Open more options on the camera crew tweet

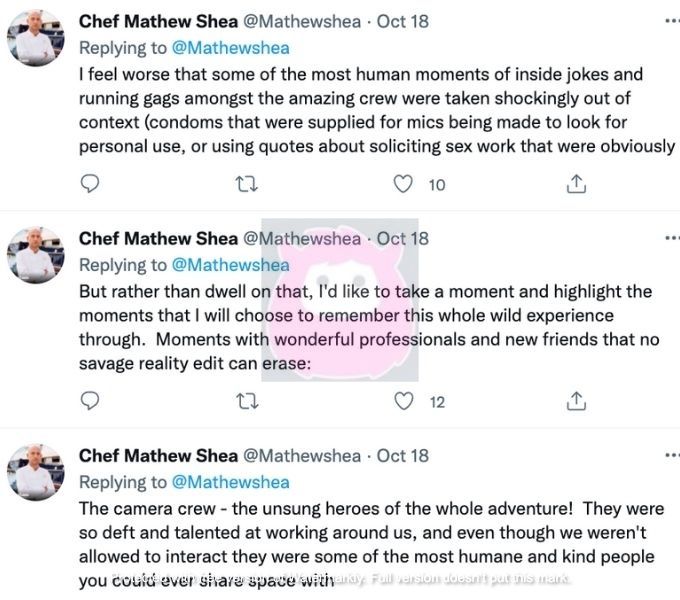(x=672, y=455)
